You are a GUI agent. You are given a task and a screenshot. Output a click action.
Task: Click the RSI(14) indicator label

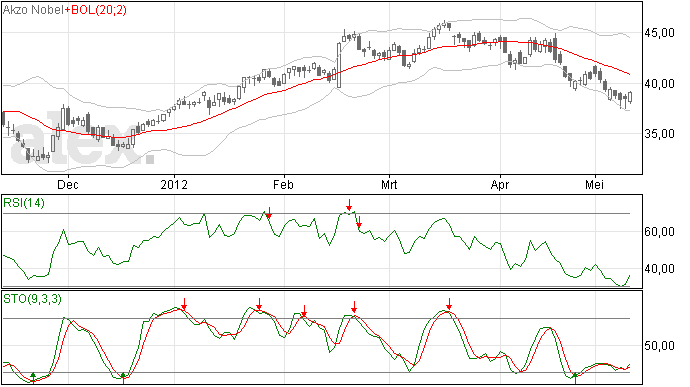coord(24,203)
